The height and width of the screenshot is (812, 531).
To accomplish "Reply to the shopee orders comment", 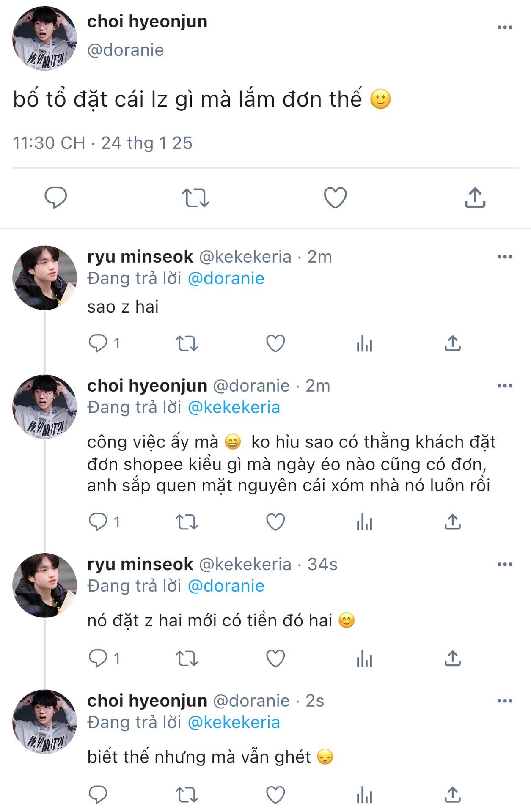I will click(98, 522).
